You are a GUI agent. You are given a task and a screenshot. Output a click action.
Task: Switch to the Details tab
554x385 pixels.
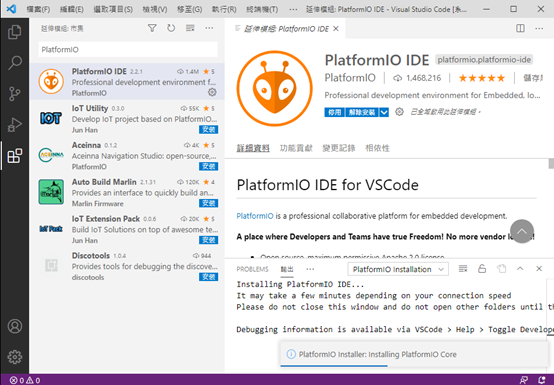pos(253,148)
